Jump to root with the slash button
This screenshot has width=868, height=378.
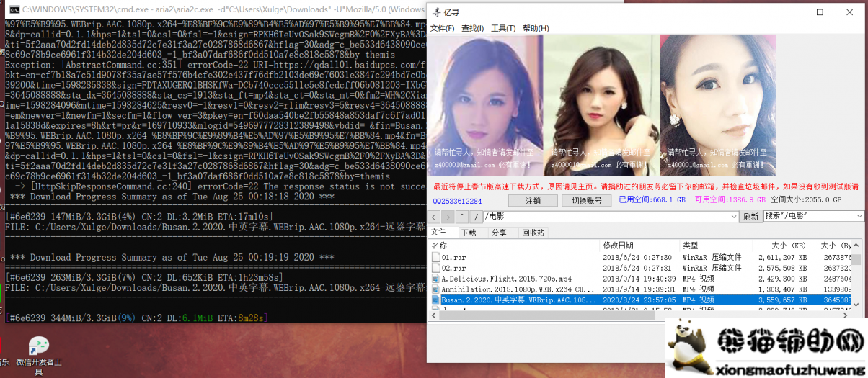tap(474, 217)
